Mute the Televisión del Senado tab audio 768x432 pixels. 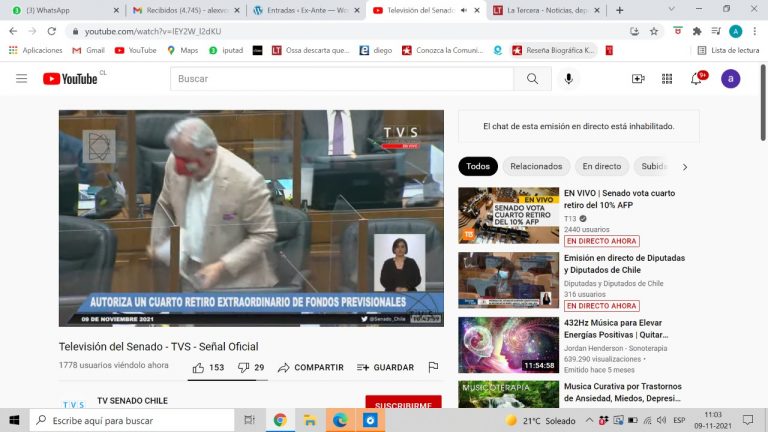[x=463, y=10]
